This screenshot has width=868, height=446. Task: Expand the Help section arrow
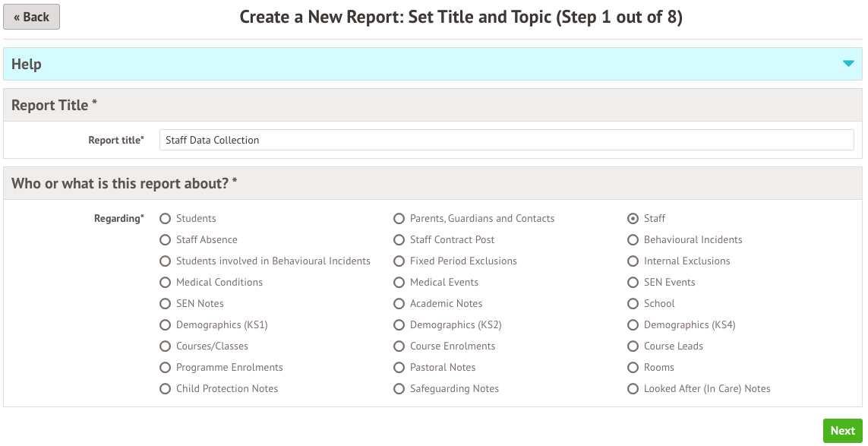[x=848, y=64]
